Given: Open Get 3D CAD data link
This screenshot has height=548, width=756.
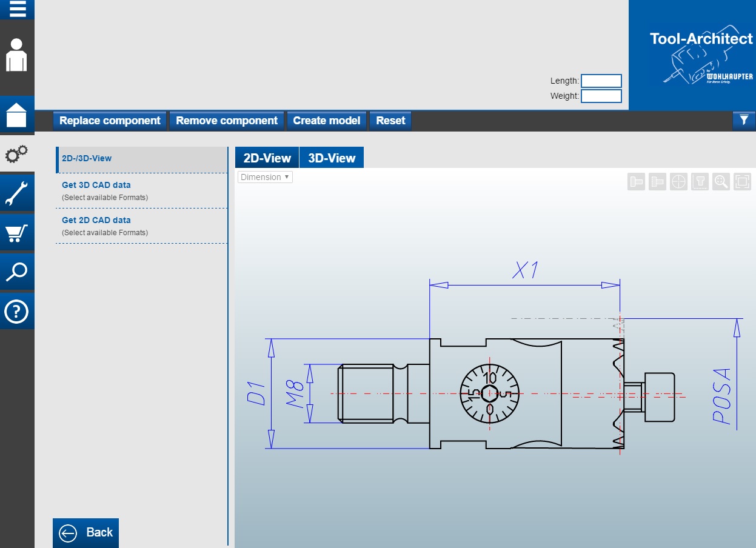Looking at the screenshot, I should (x=96, y=185).
